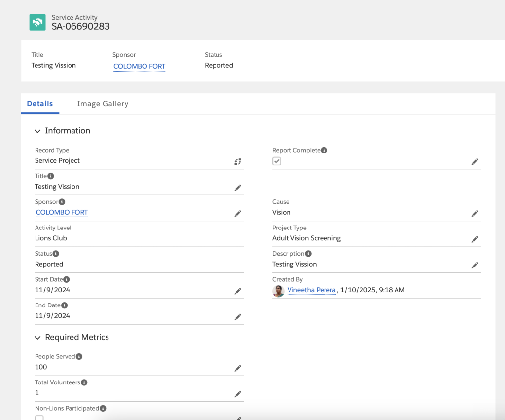Screen dimensions: 505x420
Task: Click the People Served edit pencil
Action: (x=238, y=368)
